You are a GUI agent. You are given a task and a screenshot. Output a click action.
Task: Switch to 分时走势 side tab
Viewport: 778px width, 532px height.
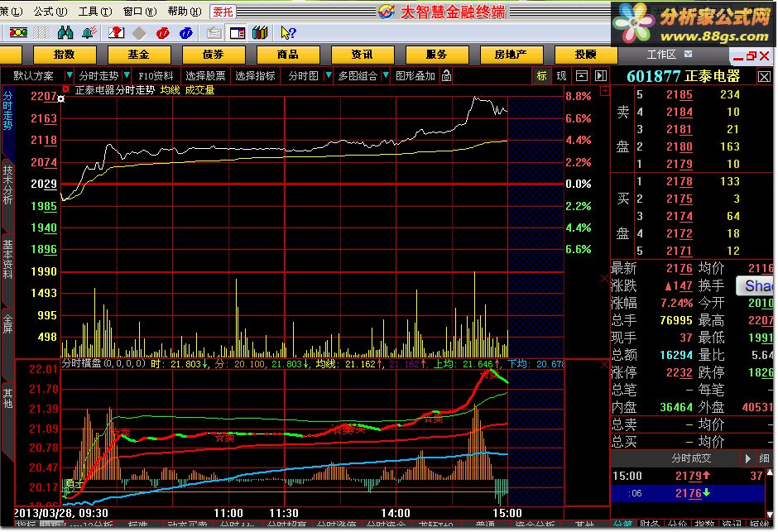[7, 109]
